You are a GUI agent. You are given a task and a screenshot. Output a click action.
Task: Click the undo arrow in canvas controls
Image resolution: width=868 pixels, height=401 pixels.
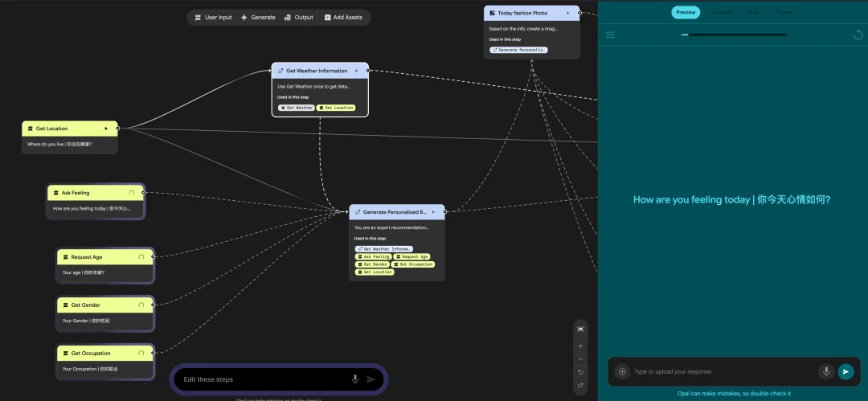[x=581, y=372]
